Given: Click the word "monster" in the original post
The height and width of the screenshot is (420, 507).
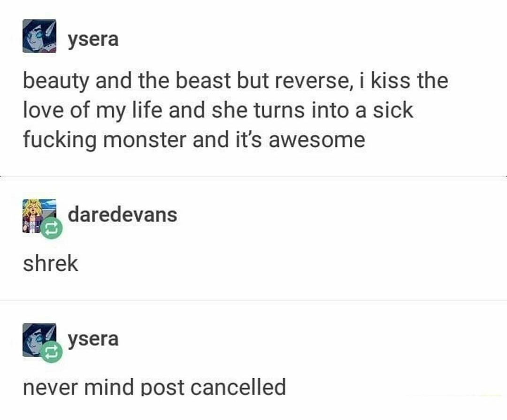Looking at the screenshot, I should tap(145, 141).
